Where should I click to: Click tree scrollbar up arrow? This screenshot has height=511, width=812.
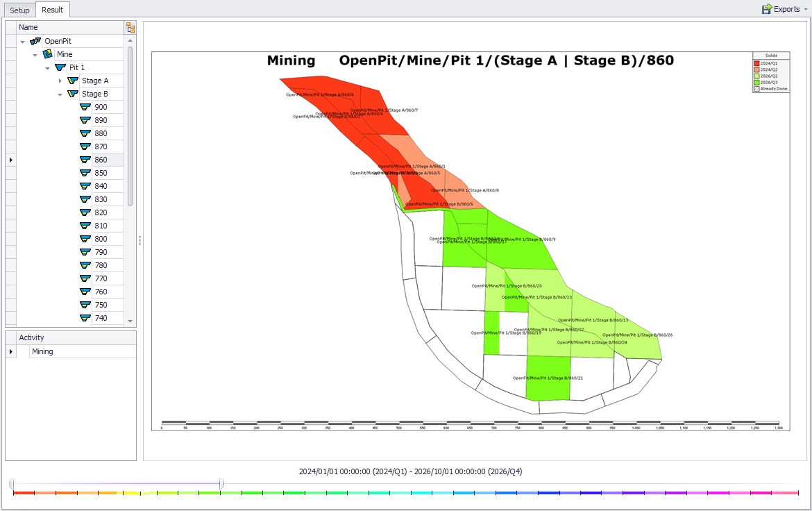(130, 40)
